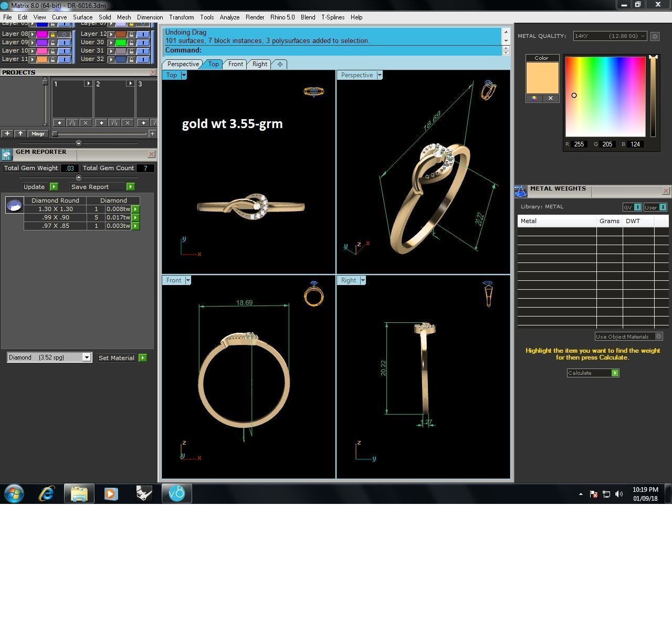Delete project slot 1 with X icon
672x632 pixels.
click(86, 123)
